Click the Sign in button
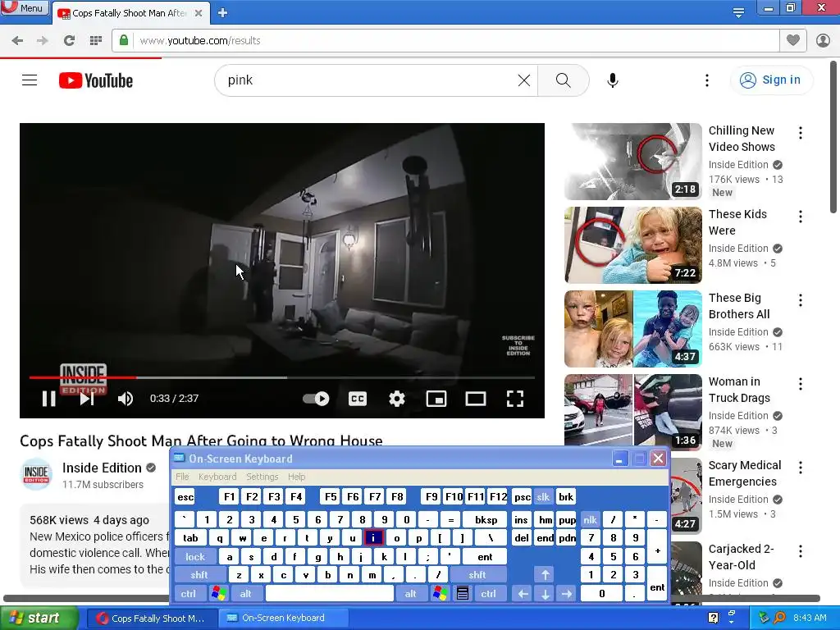Image resolution: width=840 pixels, height=630 pixels. (771, 80)
